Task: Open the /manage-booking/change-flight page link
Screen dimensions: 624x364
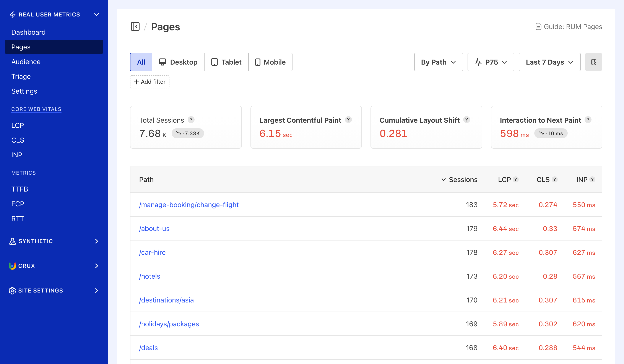Action: coord(189,205)
